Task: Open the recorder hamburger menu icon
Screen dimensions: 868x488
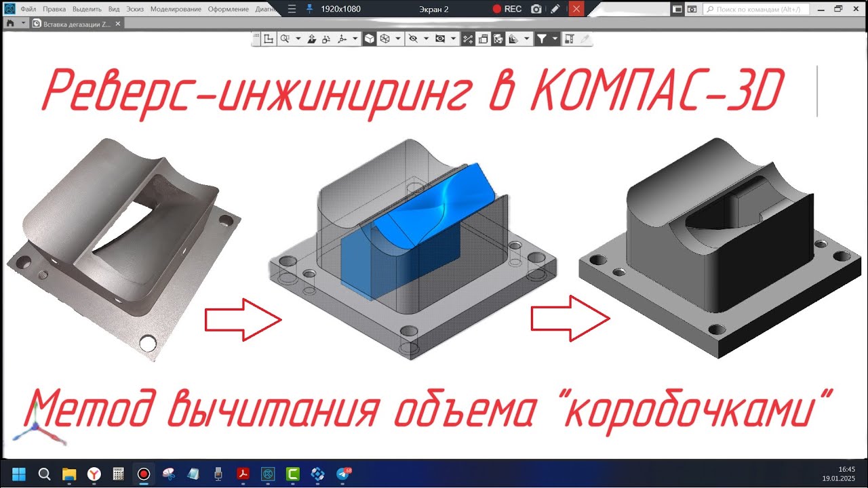Action: click(x=292, y=9)
